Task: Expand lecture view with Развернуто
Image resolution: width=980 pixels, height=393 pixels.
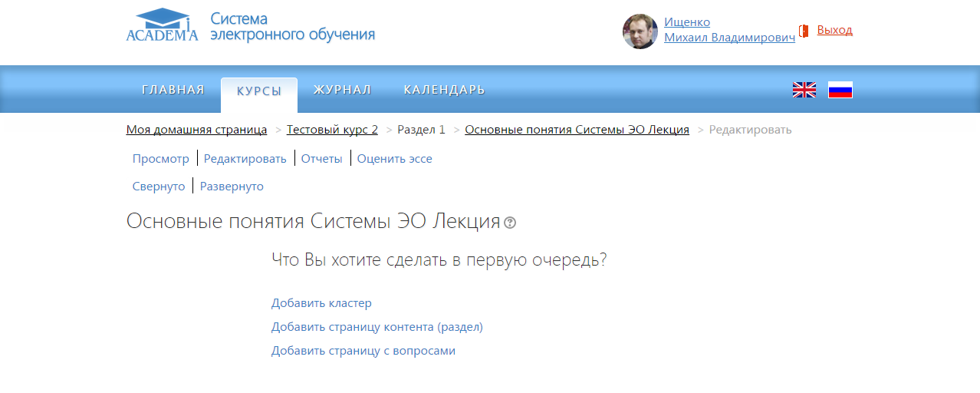Action: point(232,187)
